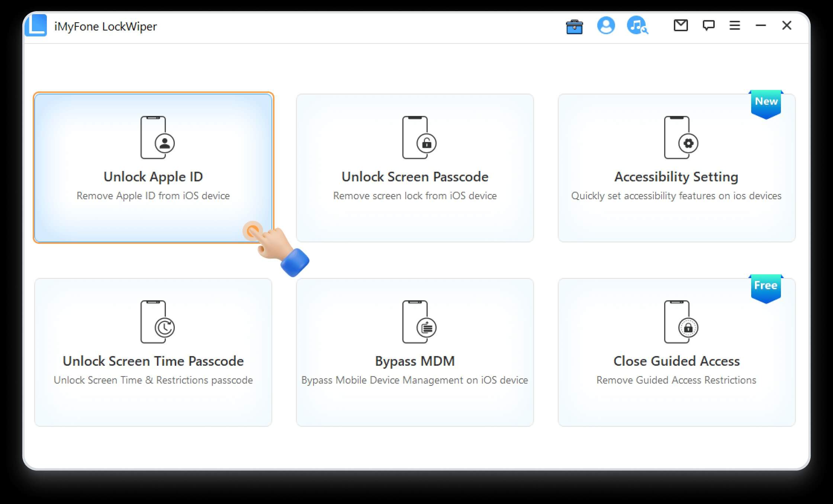Select the Unlock Screen Time Passcode title
833x504 pixels.
tap(153, 361)
